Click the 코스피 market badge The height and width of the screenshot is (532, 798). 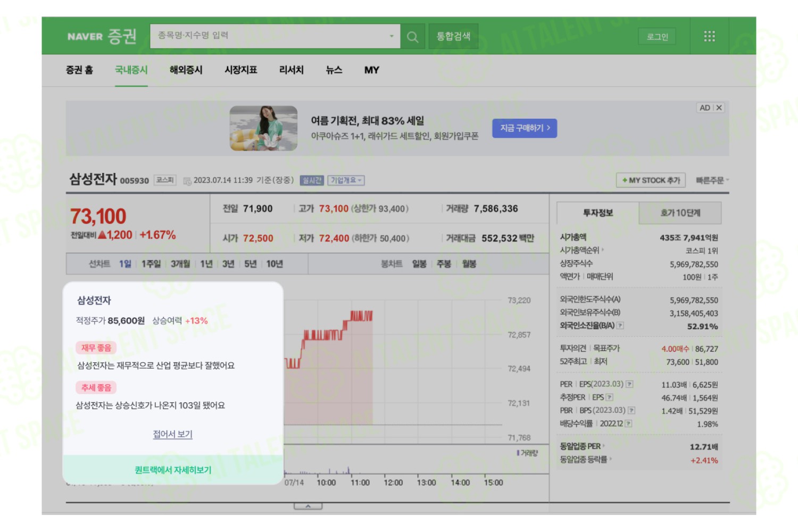click(165, 180)
